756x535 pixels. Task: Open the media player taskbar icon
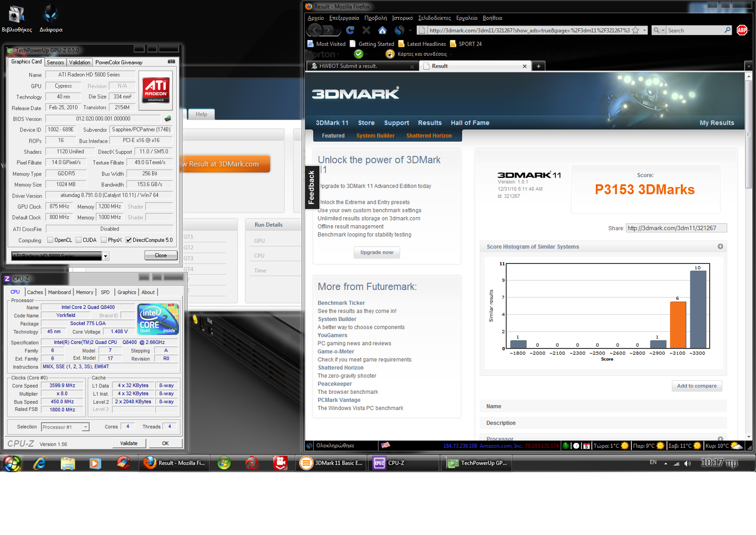pos(95,463)
